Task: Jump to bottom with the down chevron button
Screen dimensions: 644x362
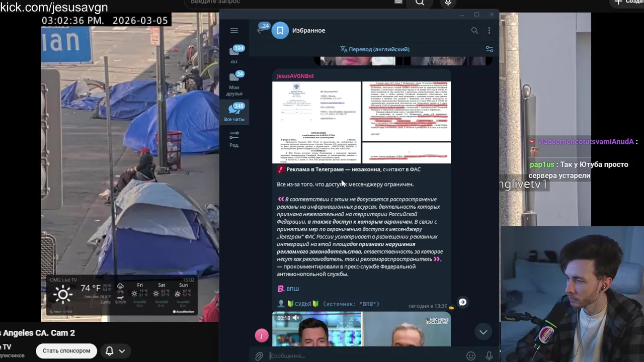Action: click(x=483, y=332)
